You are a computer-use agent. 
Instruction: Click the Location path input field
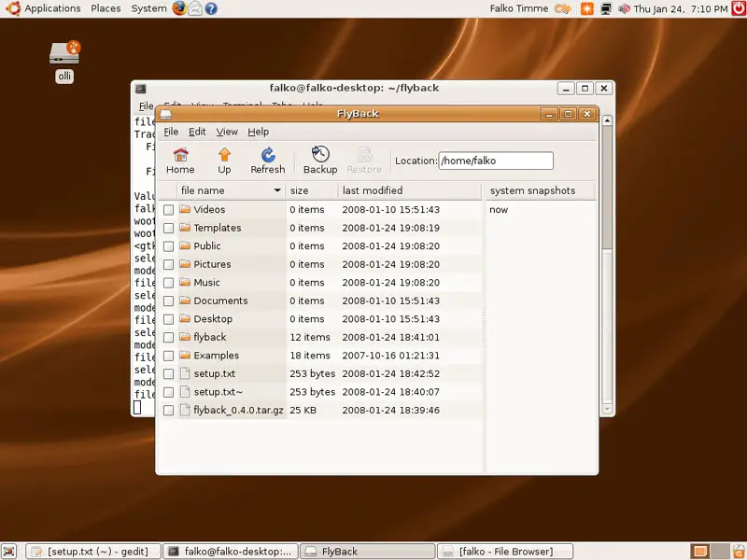point(496,161)
